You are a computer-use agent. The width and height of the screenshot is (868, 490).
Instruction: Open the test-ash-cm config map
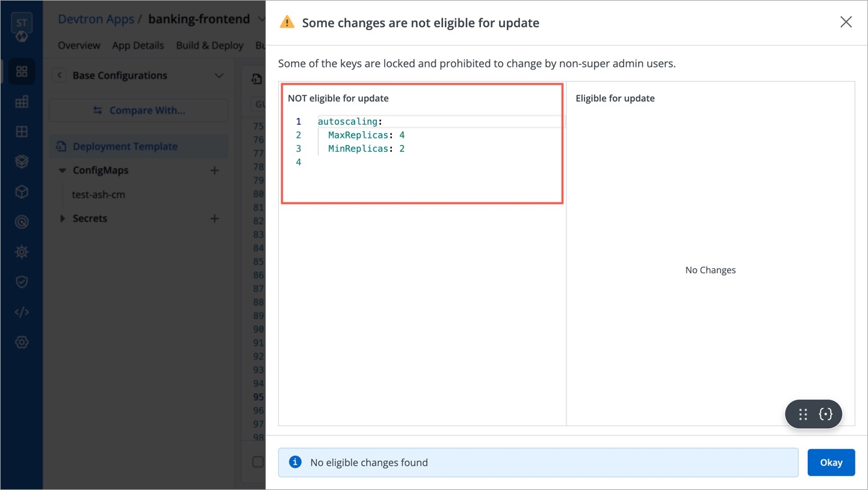(99, 194)
